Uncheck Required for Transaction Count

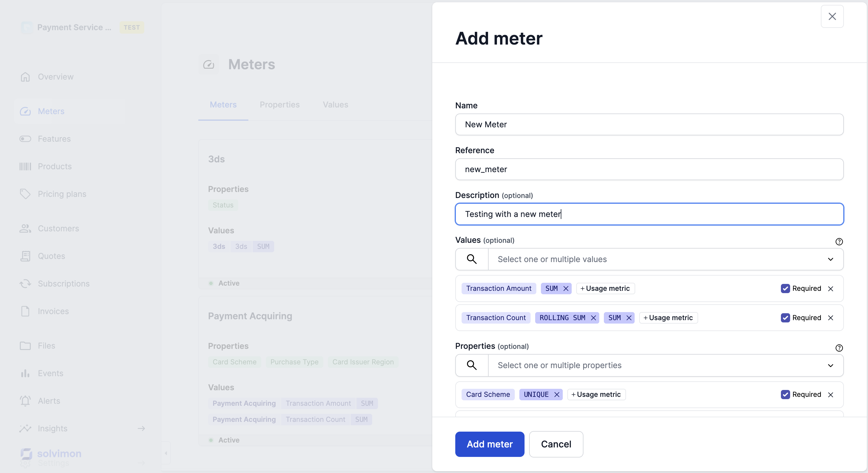click(x=785, y=318)
